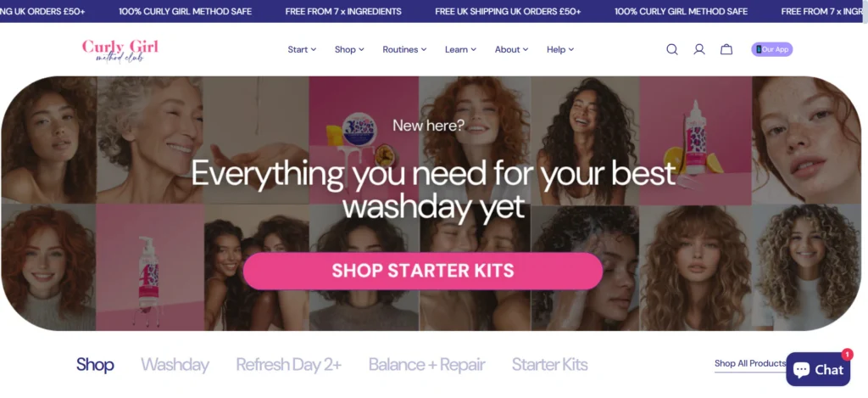Open the About dropdown menu
This screenshot has width=868, height=398.
[x=511, y=49]
